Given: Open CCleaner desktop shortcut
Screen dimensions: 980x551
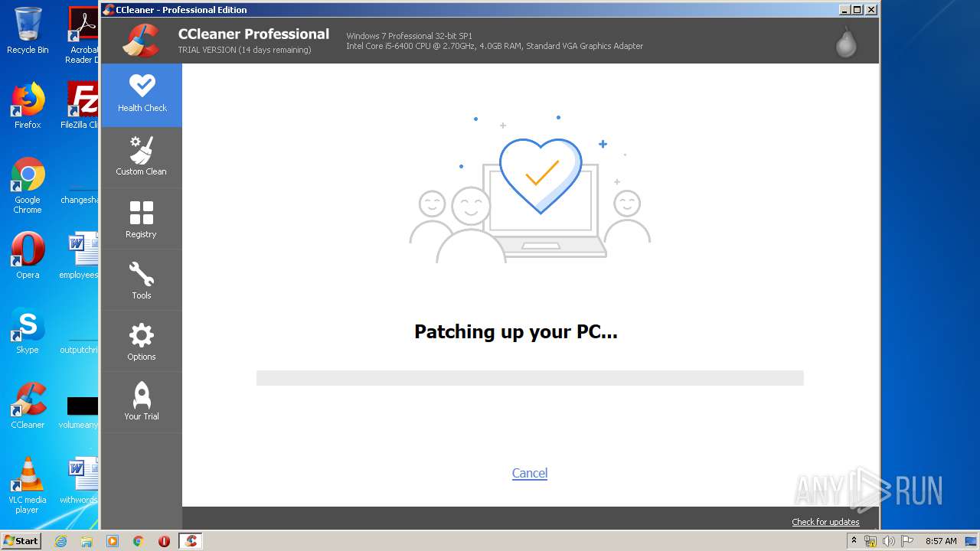Looking at the screenshot, I should (x=28, y=406).
